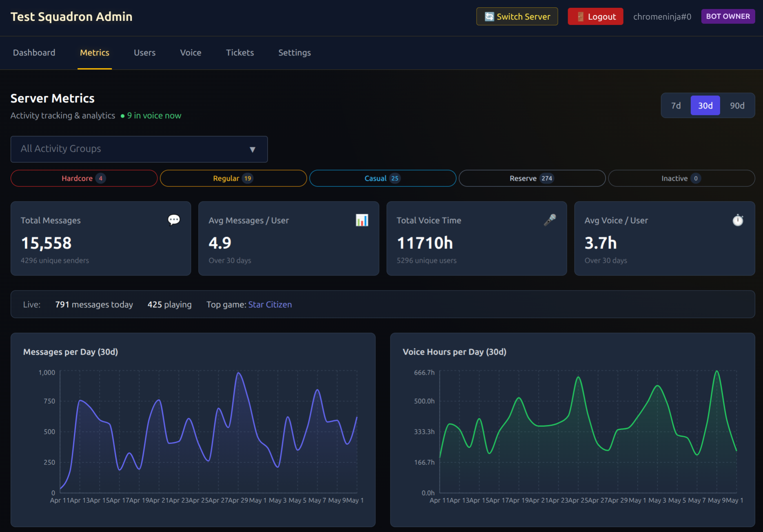Click the '4296 unique senders' text

[55, 260]
